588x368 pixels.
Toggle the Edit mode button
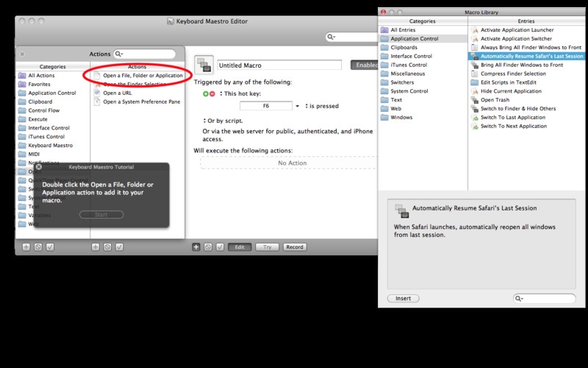(240, 247)
